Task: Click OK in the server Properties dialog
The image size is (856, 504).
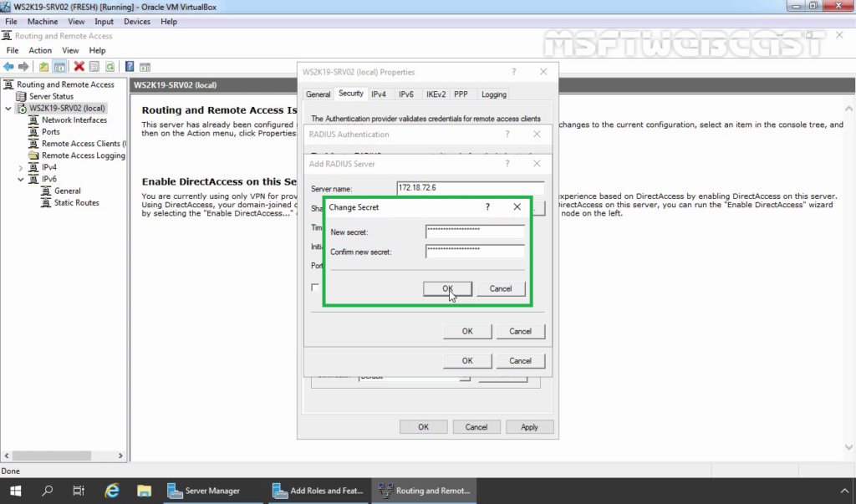Action: (424, 427)
